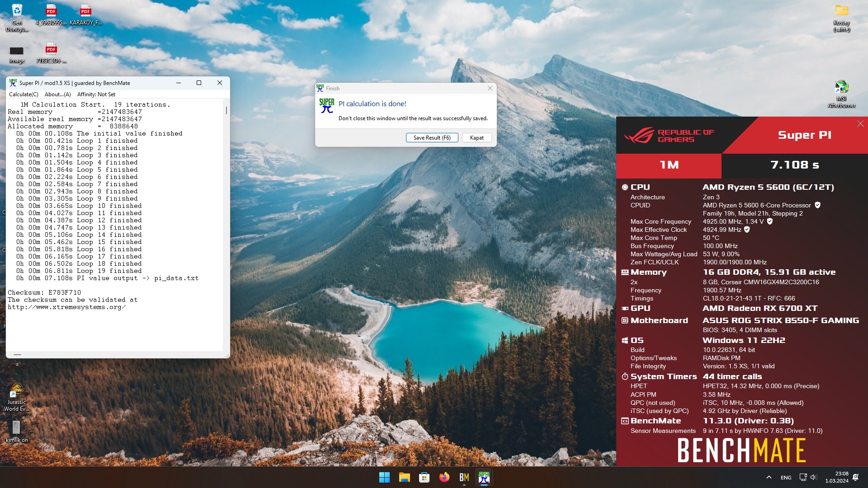Click Affinity: Not Set menu item
Image resolution: width=868 pixels, height=488 pixels.
coord(96,94)
